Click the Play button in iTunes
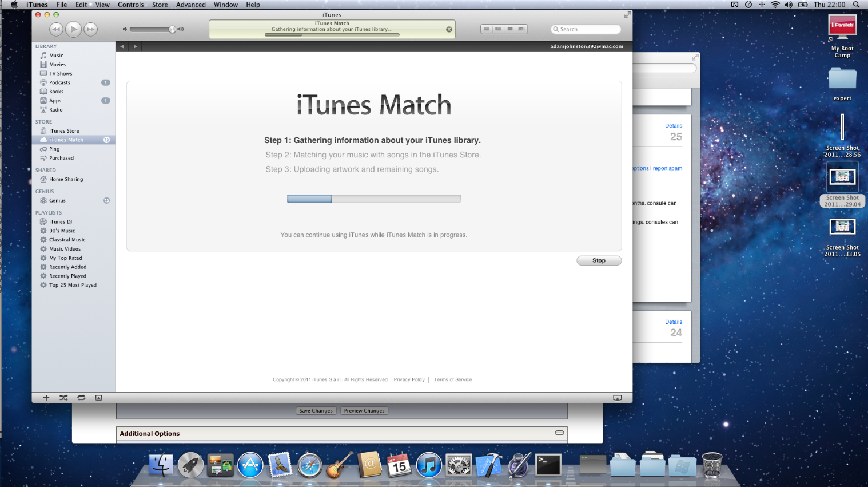Image resolution: width=868 pixels, height=487 pixels. [73, 29]
